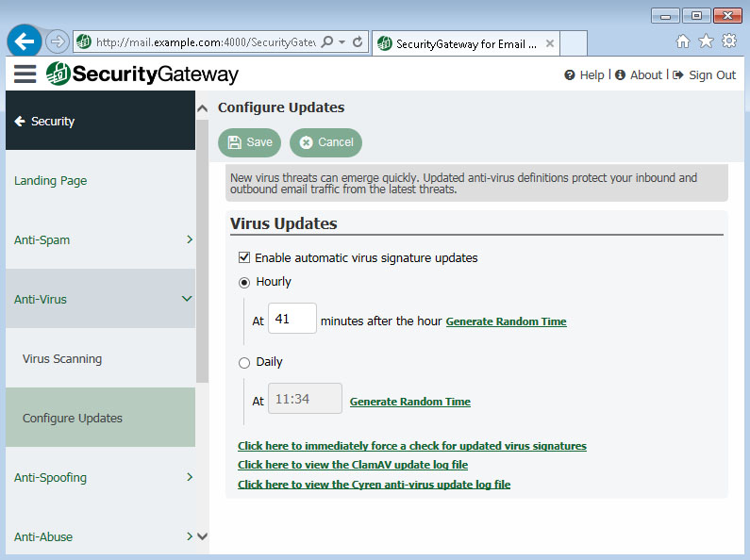750x560 pixels.
Task: Minimize the browser window
Action: [x=665, y=16]
